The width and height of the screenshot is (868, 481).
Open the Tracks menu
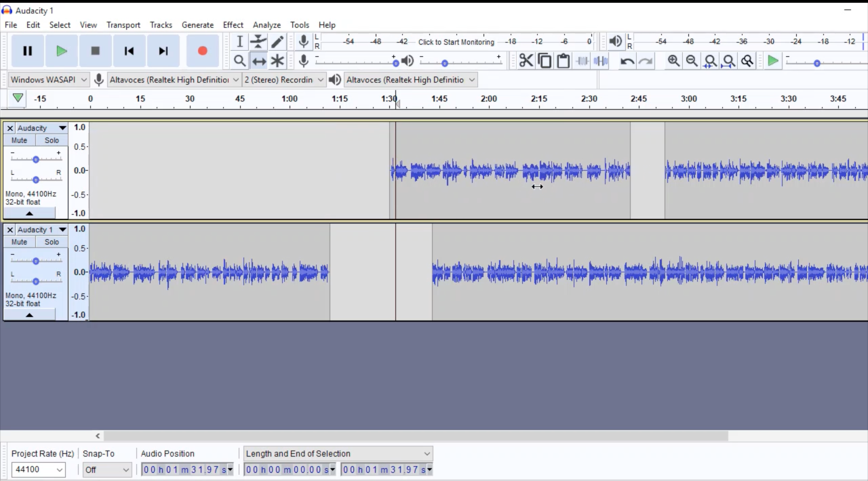pyautogui.click(x=161, y=25)
